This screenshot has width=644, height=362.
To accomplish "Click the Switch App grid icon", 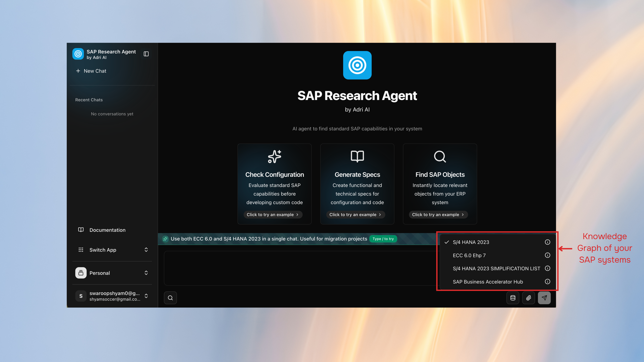I will pos(81,250).
